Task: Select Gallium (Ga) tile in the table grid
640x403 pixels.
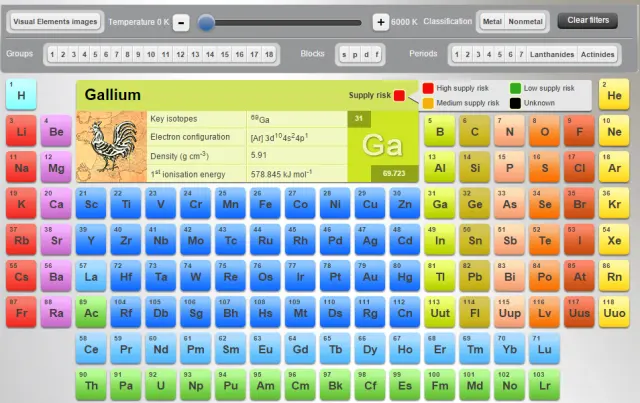Action: pyautogui.click(x=440, y=204)
